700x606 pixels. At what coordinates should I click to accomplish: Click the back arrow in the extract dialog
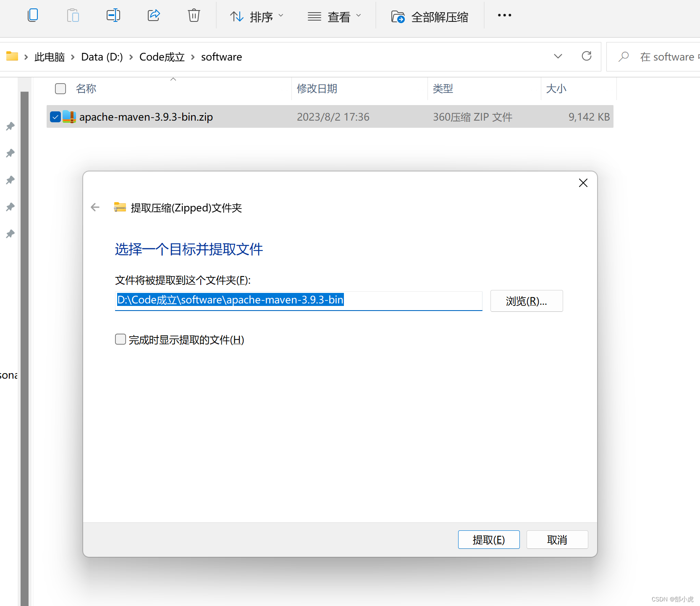pos(95,207)
